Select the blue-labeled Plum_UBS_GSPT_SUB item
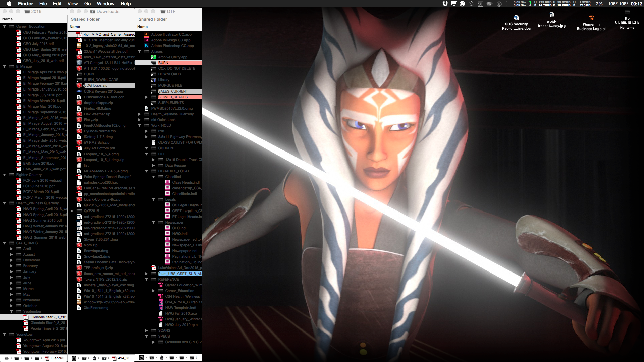 click(176, 274)
